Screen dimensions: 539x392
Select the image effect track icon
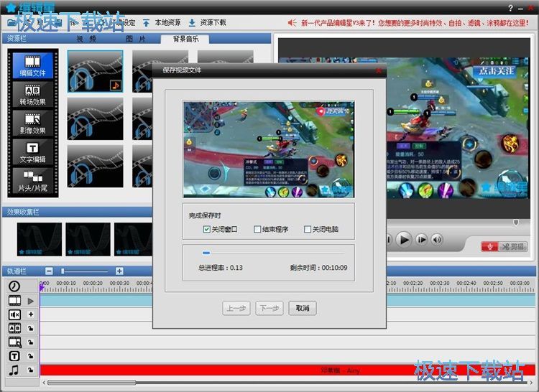tap(14, 342)
